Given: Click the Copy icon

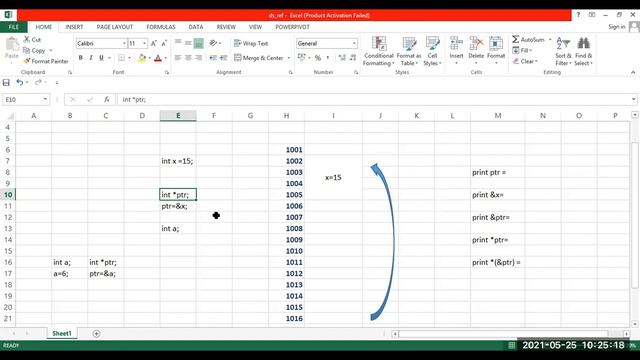Looking at the screenshot, I should click(x=27, y=50).
